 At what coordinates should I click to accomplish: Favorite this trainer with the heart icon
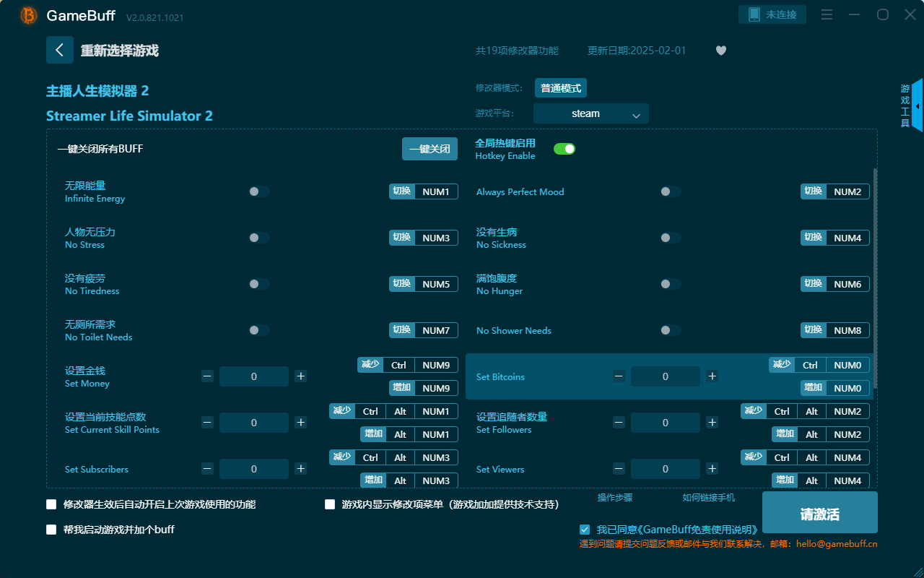point(720,51)
